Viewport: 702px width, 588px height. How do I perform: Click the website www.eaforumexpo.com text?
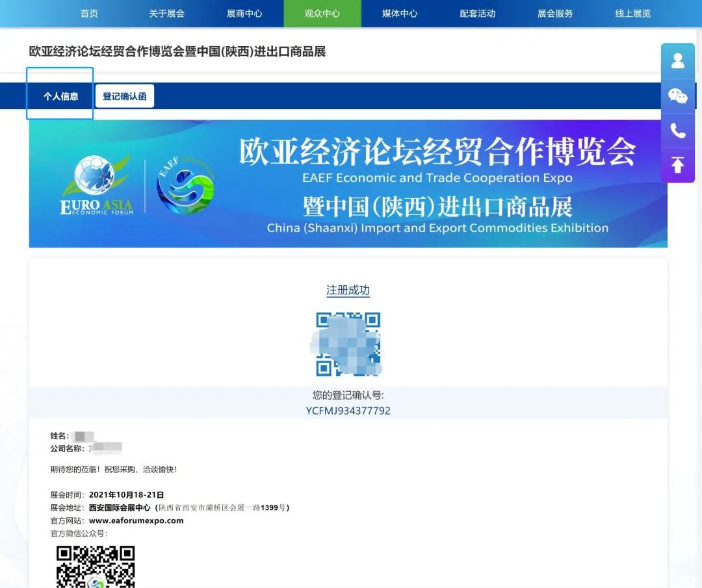point(136,520)
